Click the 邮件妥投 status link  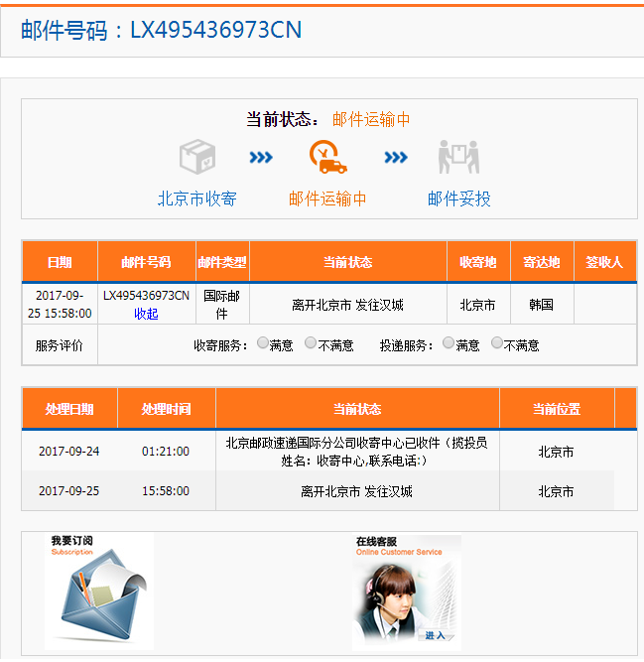coord(458,199)
